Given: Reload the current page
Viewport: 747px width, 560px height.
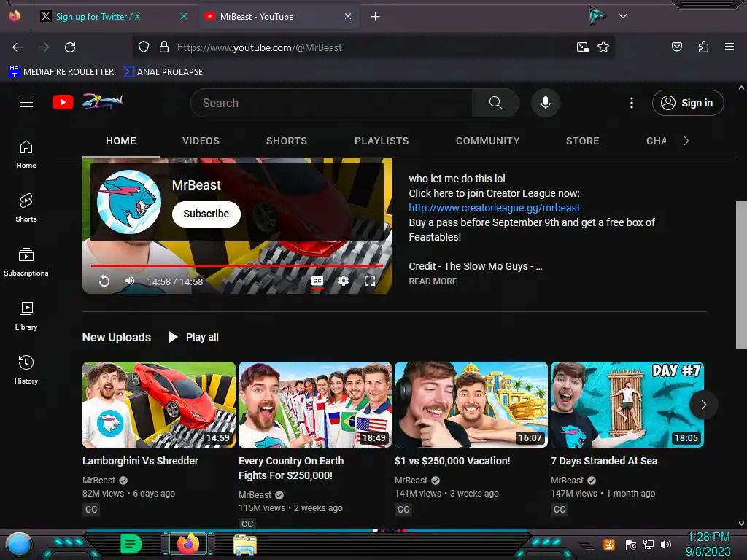Looking at the screenshot, I should [x=70, y=47].
